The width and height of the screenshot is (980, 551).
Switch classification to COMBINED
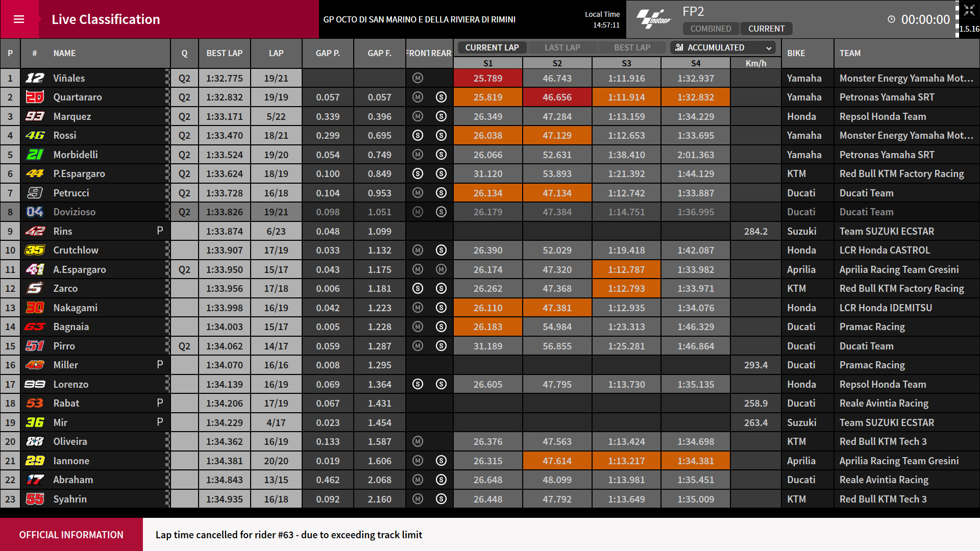(710, 29)
